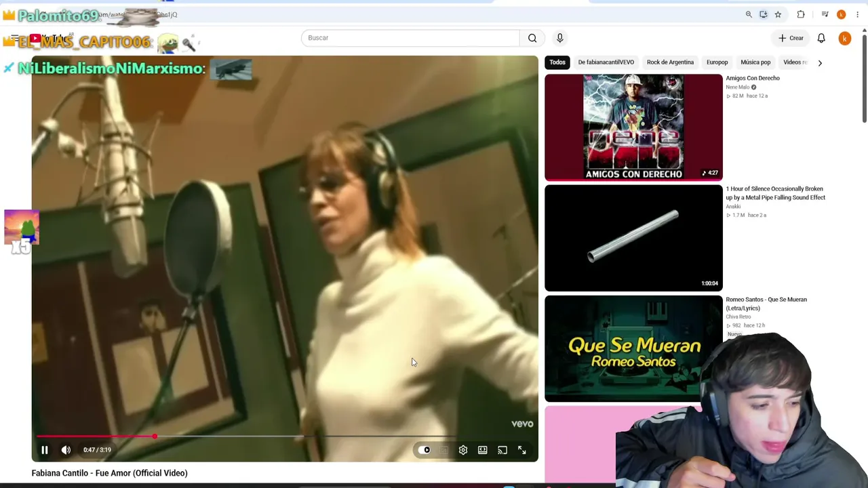
Task: Visit the Anakki channel
Action: pos(733,207)
